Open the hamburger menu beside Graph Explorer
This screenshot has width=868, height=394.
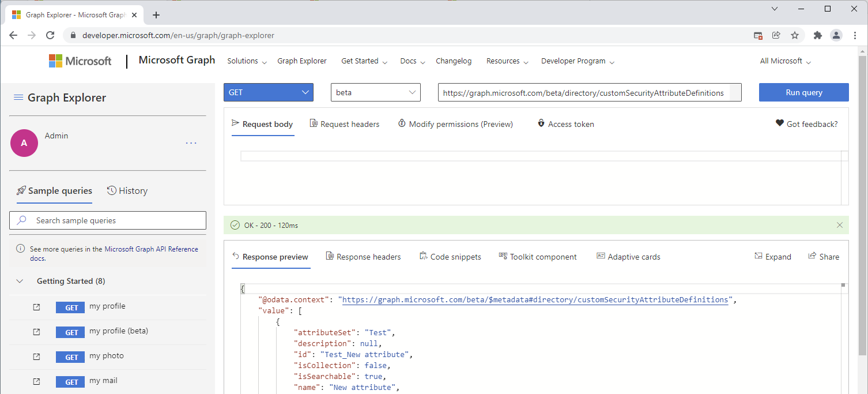[20, 97]
